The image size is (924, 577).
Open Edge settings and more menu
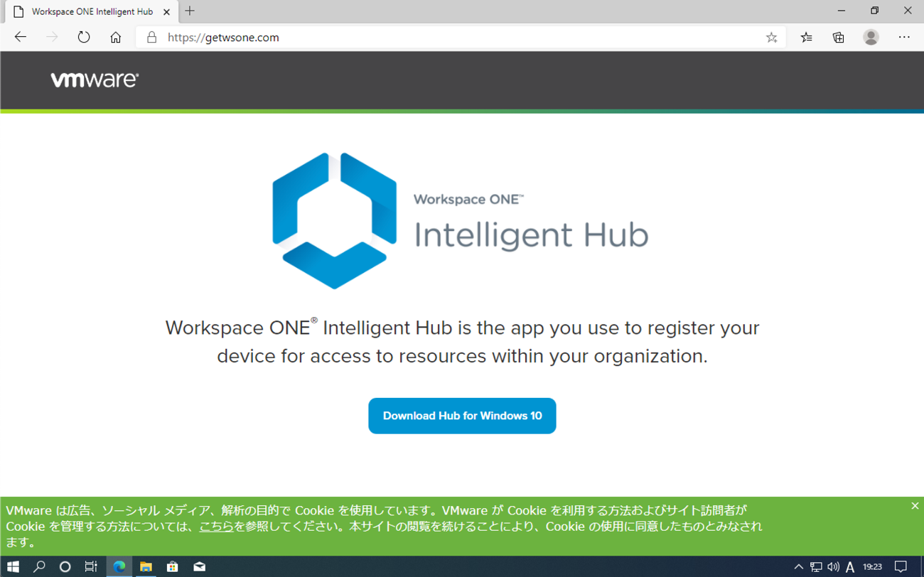(x=904, y=37)
